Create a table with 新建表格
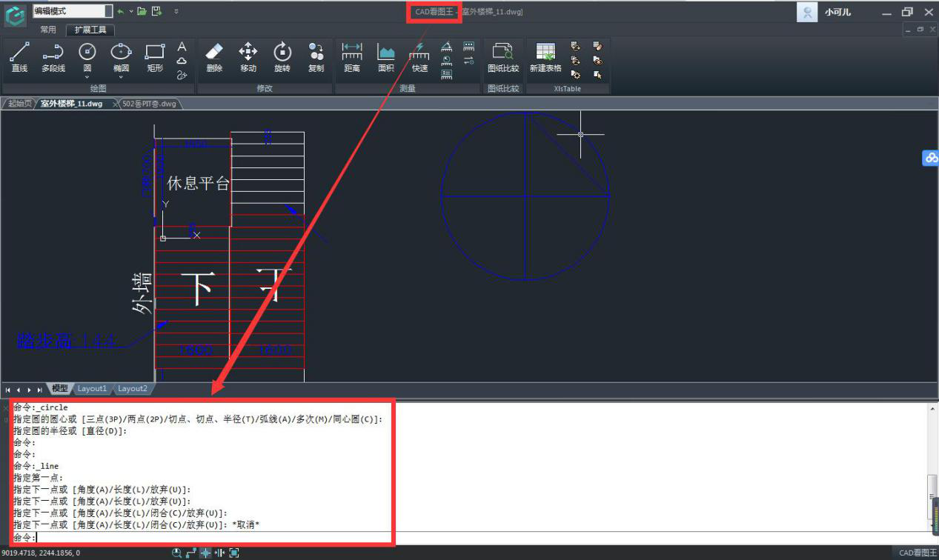The width and height of the screenshot is (939, 560). coord(545,57)
